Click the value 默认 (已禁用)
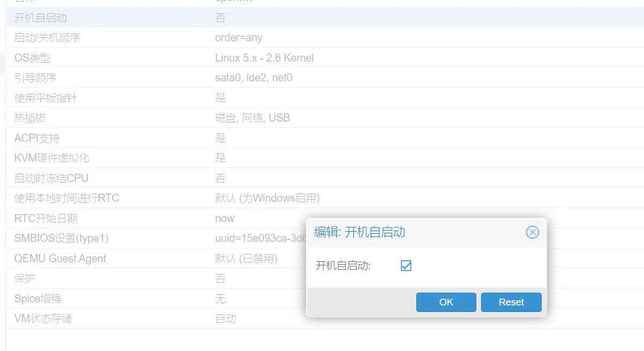Viewport: 644px width, 351px height. pyautogui.click(x=246, y=259)
